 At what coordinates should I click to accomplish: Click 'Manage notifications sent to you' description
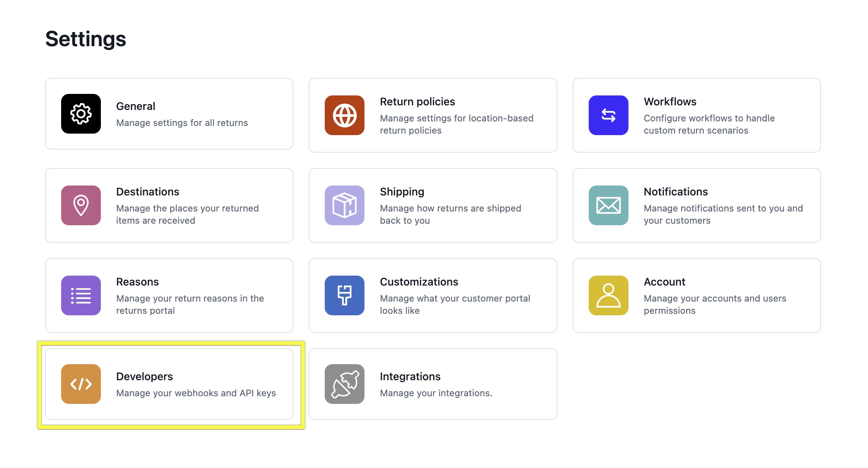pyautogui.click(x=724, y=215)
